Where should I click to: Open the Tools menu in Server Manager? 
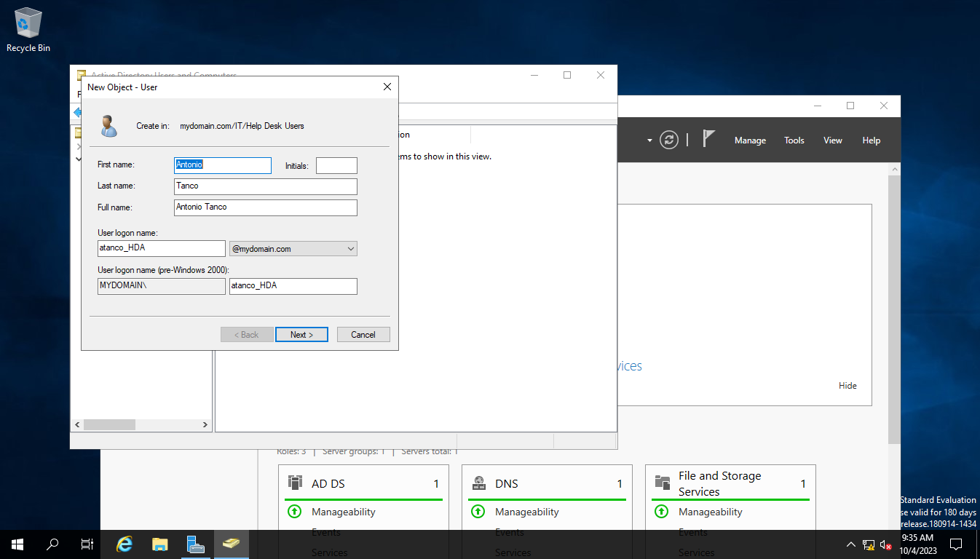794,140
